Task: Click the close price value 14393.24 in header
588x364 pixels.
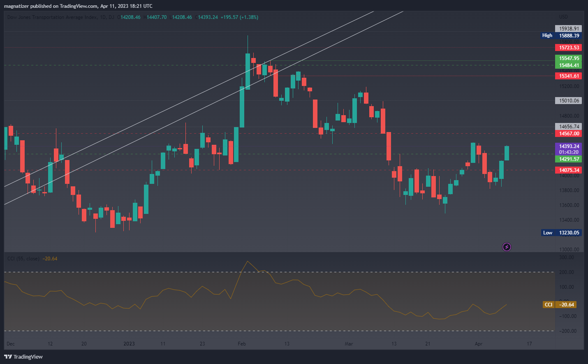Action: click(208, 17)
